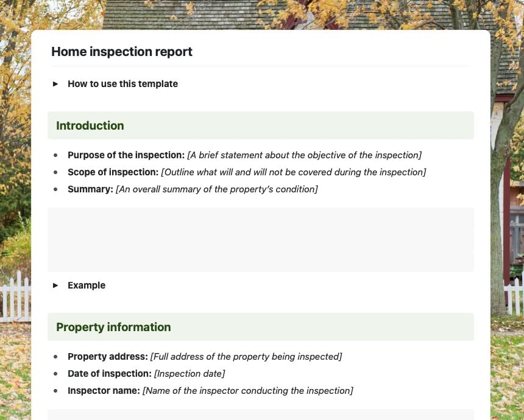Select the "Property information" section heading

tap(113, 327)
